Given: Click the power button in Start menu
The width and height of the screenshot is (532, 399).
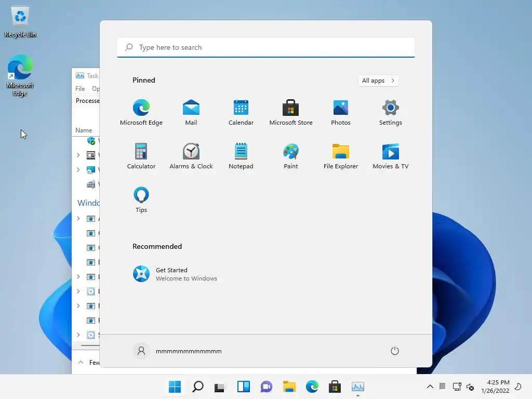Looking at the screenshot, I should click(395, 351).
